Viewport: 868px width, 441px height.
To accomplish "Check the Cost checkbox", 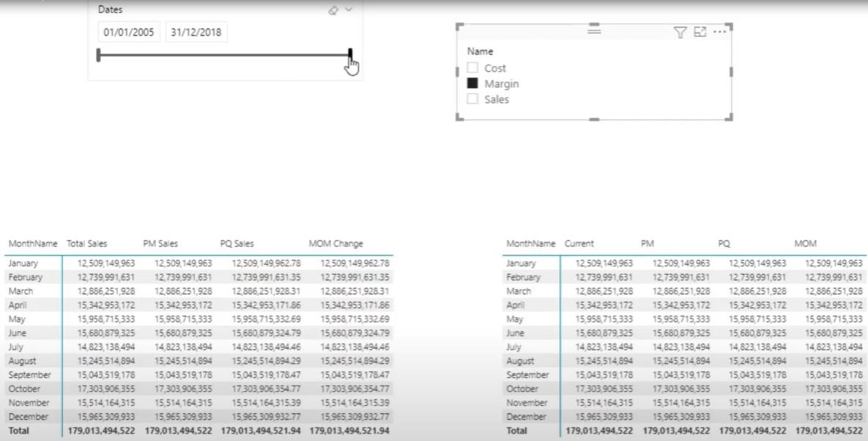I will point(472,67).
